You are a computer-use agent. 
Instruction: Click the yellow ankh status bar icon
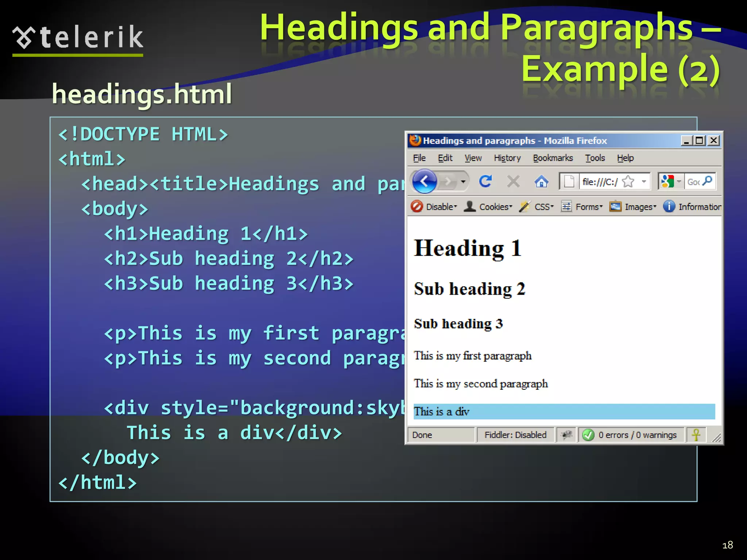tap(696, 435)
